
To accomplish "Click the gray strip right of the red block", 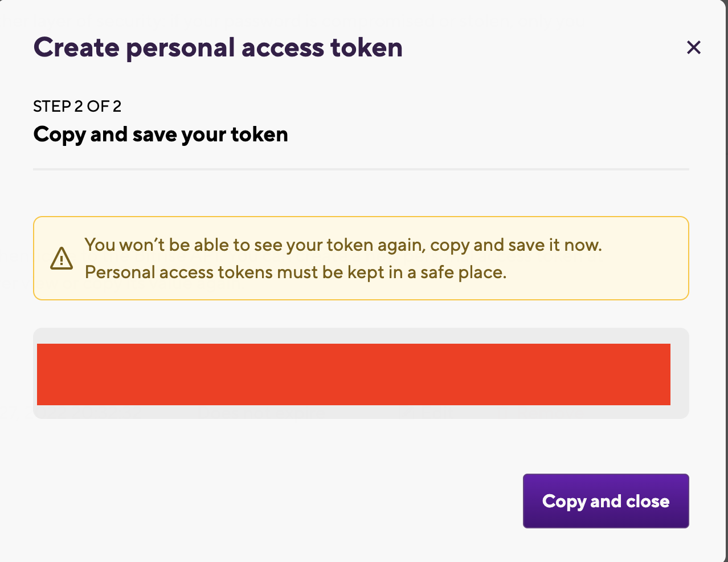I will [x=680, y=374].
